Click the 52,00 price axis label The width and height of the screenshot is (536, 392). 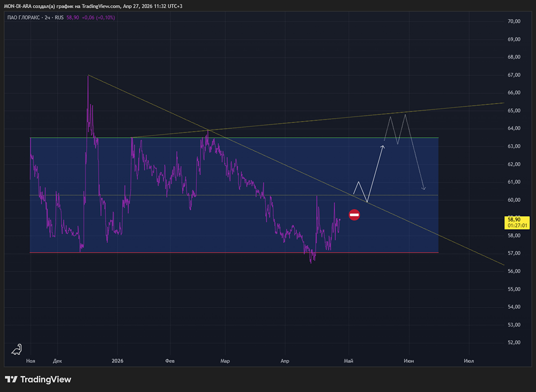(x=514, y=343)
